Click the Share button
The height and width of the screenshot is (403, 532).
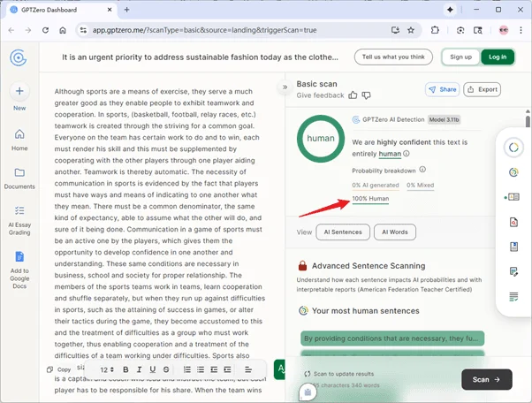pyautogui.click(x=442, y=89)
